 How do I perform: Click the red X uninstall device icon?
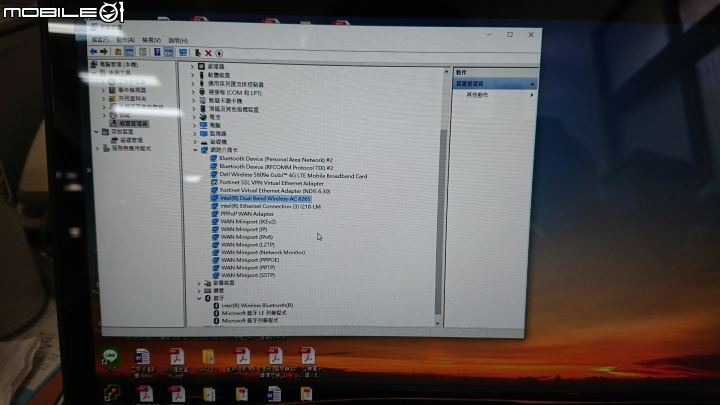[x=208, y=53]
